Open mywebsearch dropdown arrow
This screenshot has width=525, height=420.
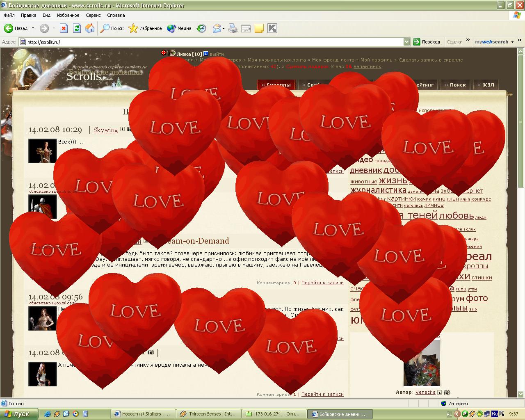coord(513,42)
